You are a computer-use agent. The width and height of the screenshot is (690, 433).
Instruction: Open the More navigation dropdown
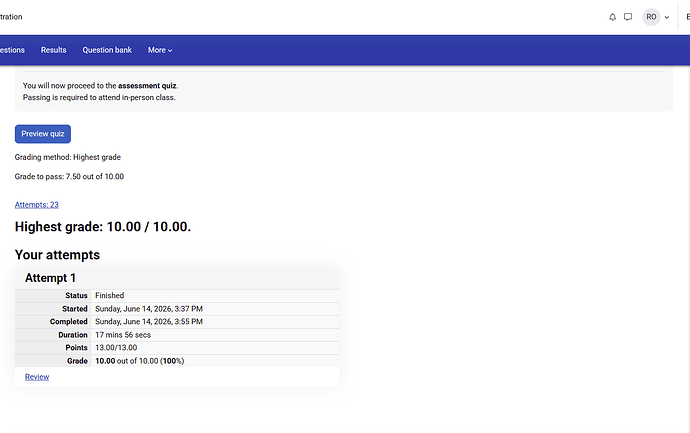click(160, 50)
